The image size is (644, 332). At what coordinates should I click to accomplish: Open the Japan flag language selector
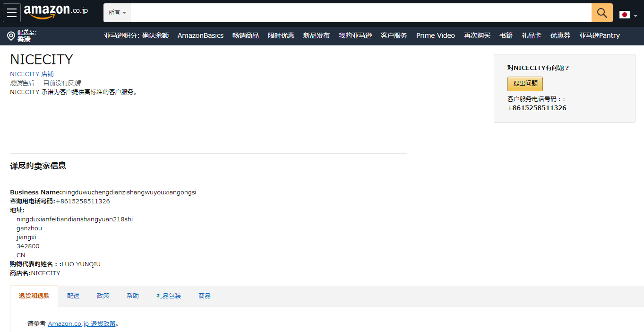pyautogui.click(x=628, y=15)
